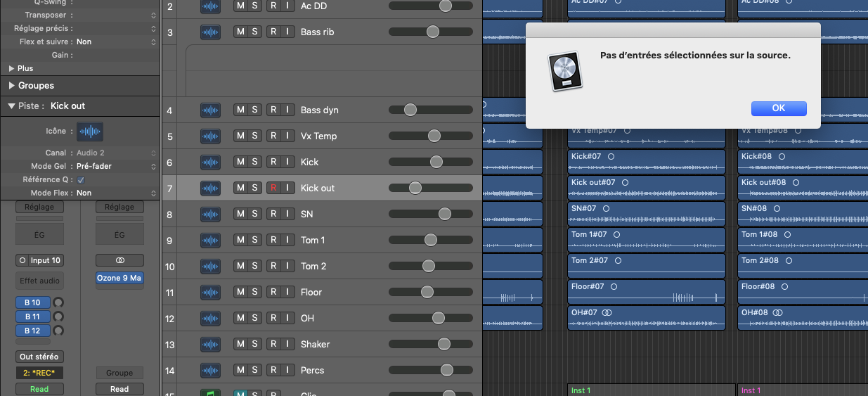
Task: Mute the Shaker track
Action: (240, 344)
